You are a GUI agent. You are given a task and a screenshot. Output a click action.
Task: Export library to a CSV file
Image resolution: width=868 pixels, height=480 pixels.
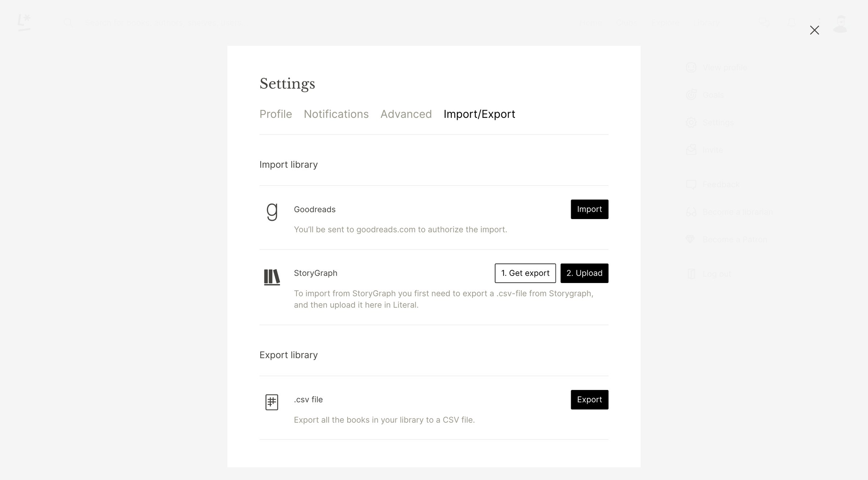[x=590, y=400]
